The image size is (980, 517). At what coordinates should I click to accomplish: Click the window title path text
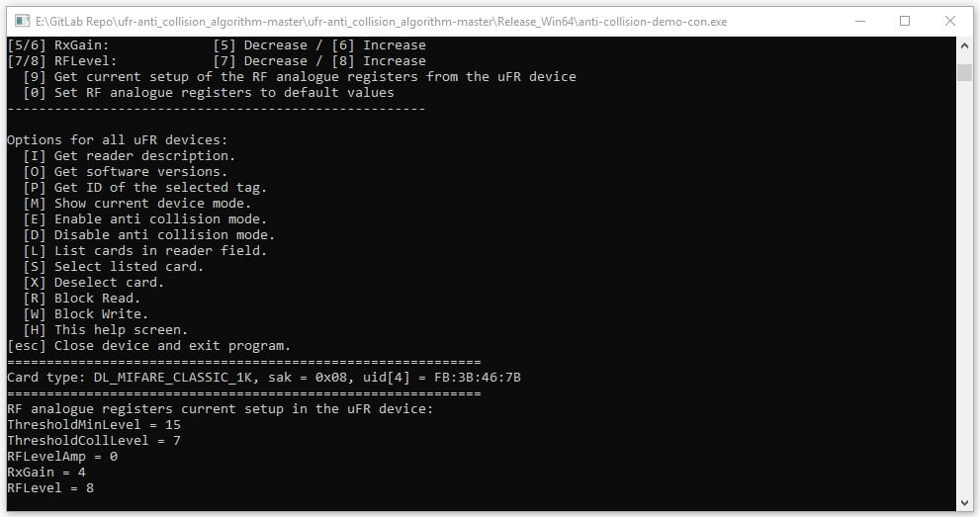tap(382, 22)
